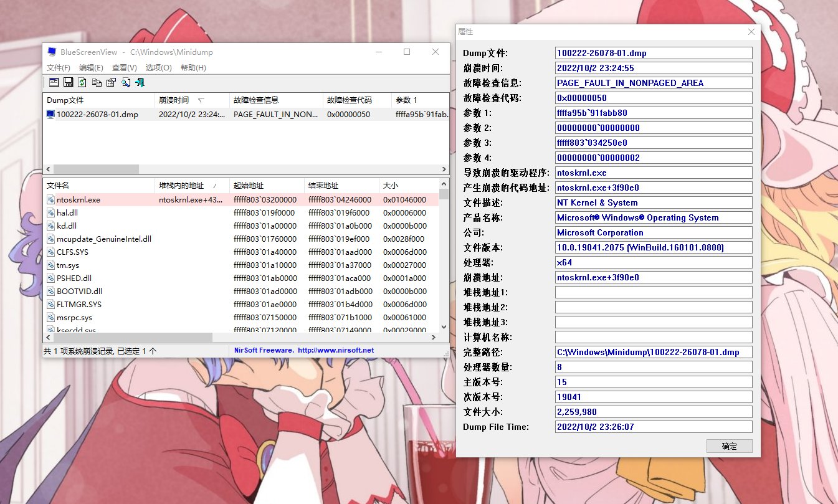Click the Dump File Time field
This screenshot has width=838, height=504.
(x=654, y=427)
